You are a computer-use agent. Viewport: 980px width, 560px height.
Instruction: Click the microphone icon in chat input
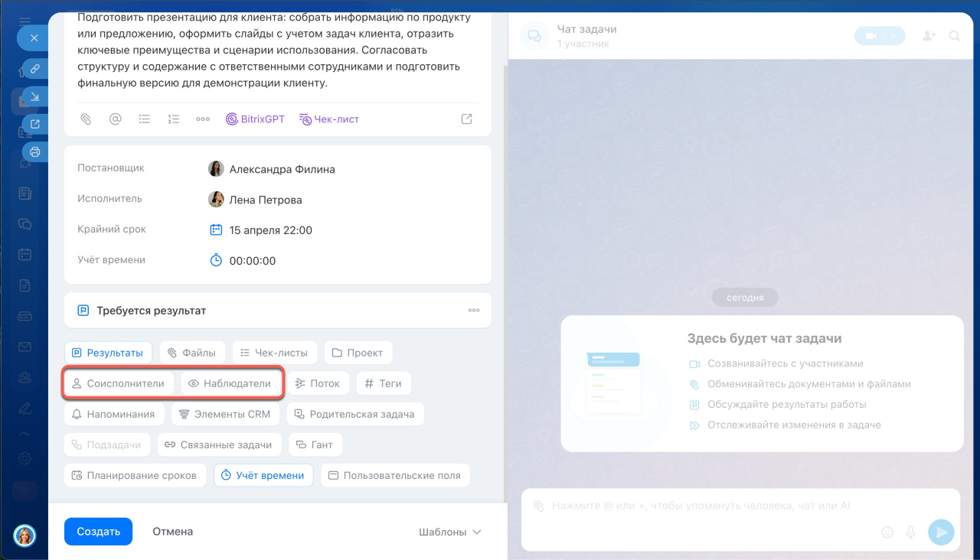click(x=910, y=532)
